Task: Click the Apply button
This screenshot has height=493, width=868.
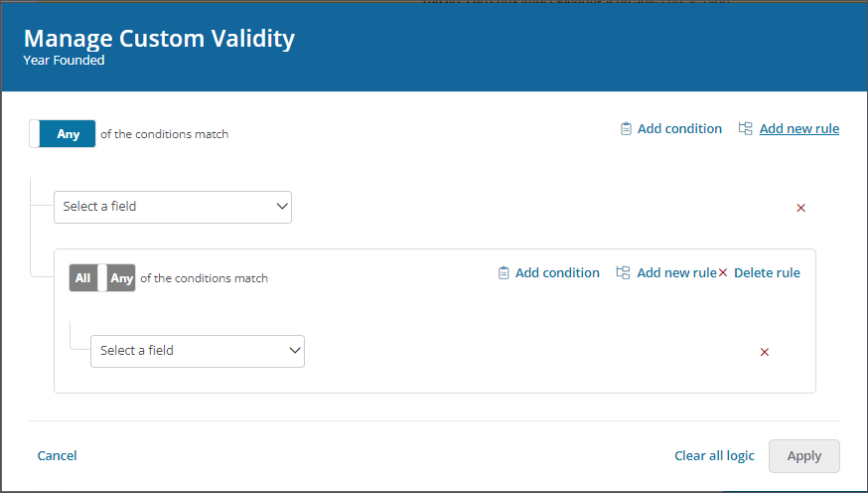Action: click(803, 456)
